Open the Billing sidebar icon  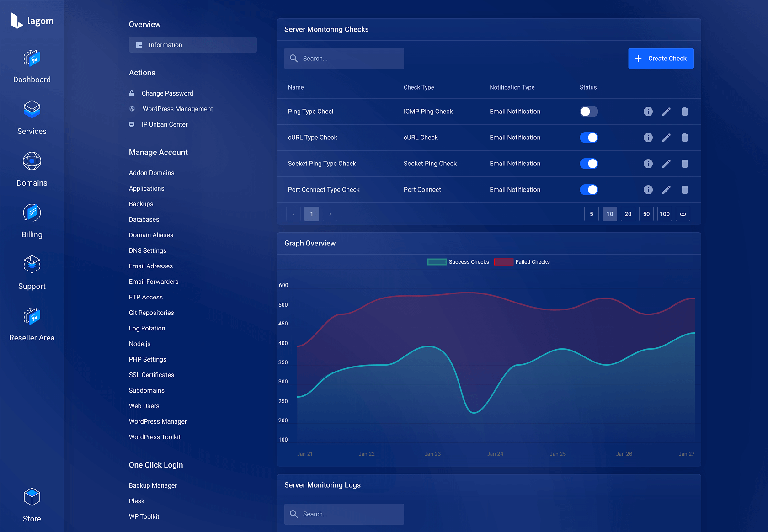(x=32, y=213)
